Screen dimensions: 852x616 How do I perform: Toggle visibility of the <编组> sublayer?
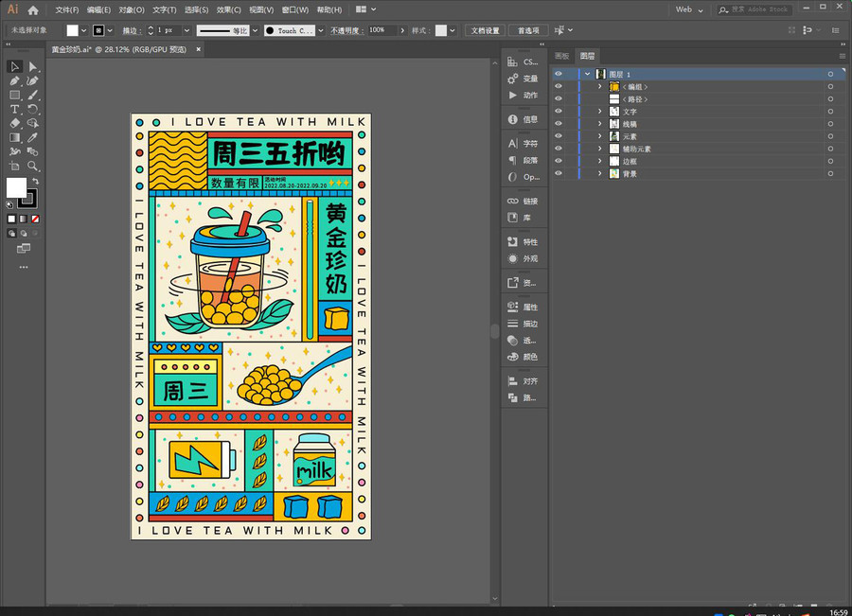point(558,86)
